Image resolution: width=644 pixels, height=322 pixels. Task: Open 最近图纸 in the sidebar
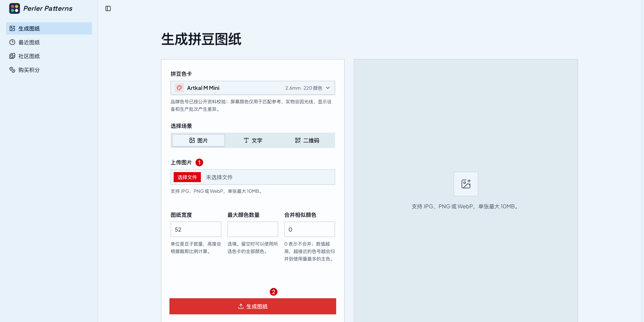pyautogui.click(x=49, y=42)
